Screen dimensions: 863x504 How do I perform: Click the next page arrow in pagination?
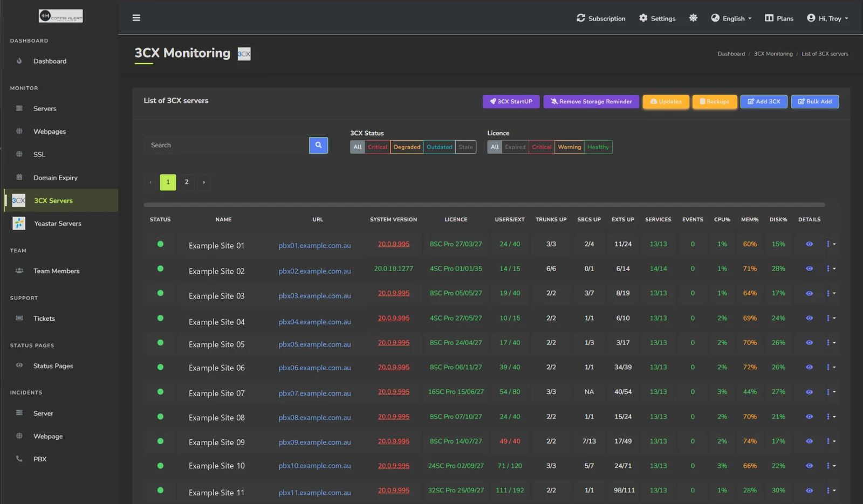pos(204,182)
